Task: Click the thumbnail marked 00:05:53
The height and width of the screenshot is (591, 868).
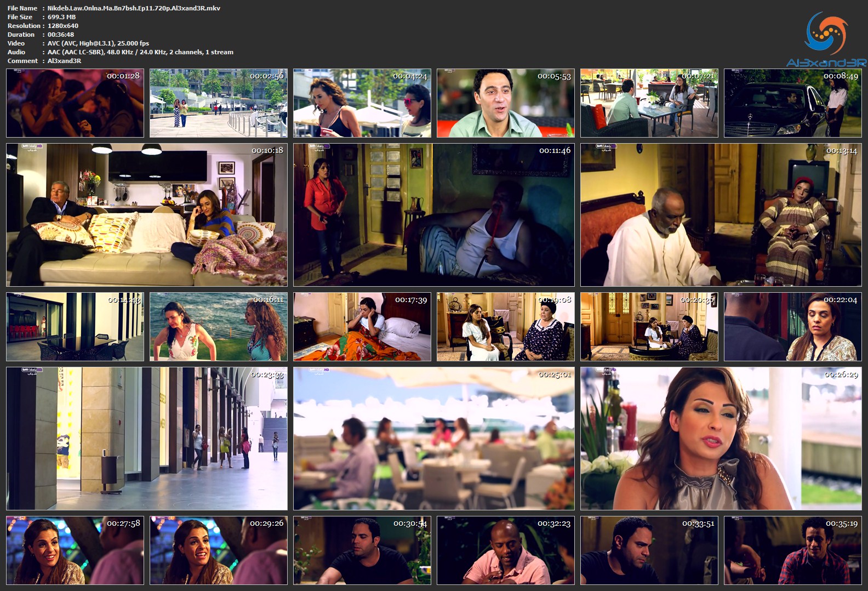Action: coord(505,103)
